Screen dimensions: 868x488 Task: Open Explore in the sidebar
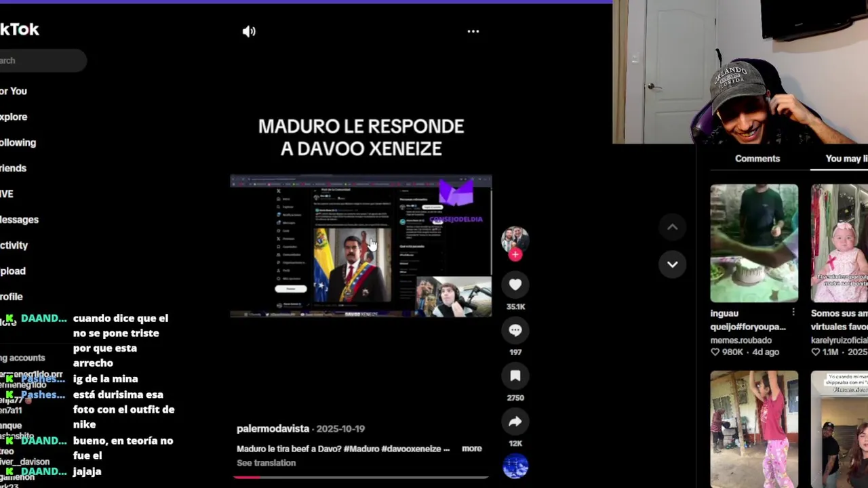(x=14, y=117)
